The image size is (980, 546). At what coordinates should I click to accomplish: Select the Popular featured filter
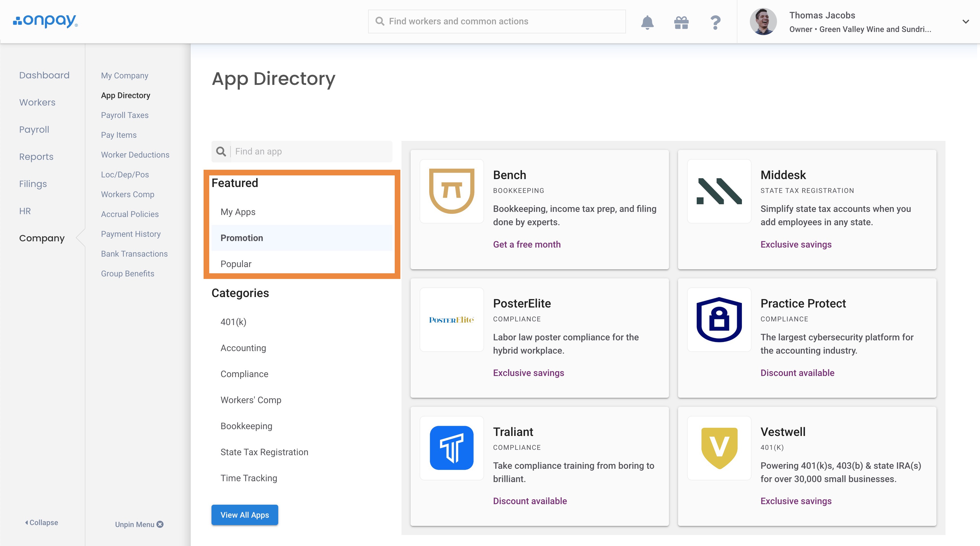(x=236, y=264)
